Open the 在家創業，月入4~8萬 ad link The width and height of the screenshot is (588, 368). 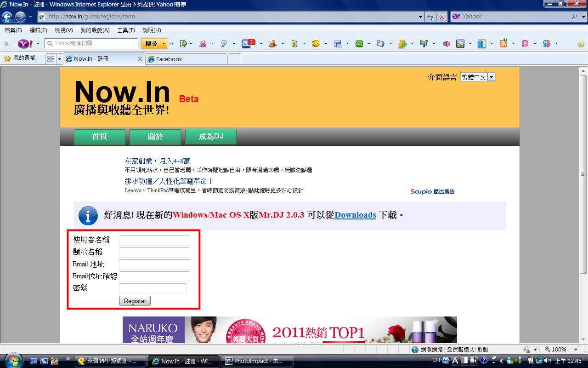tap(157, 161)
